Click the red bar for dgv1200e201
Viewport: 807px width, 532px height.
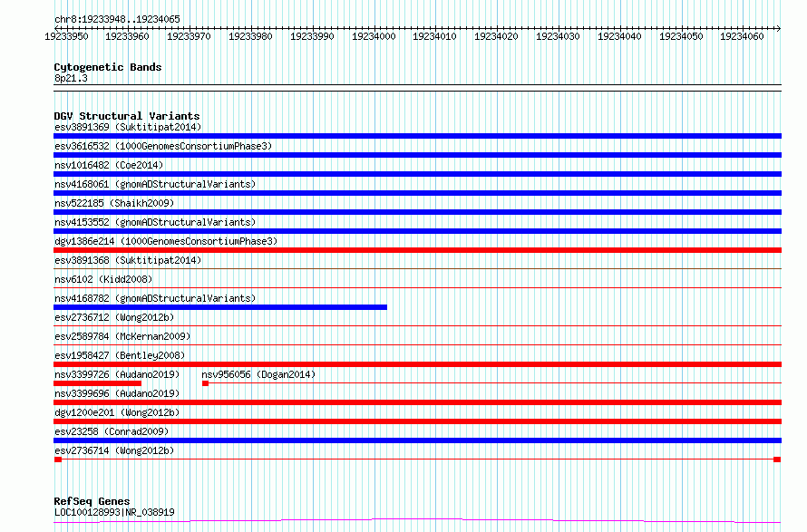[x=417, y=421]
